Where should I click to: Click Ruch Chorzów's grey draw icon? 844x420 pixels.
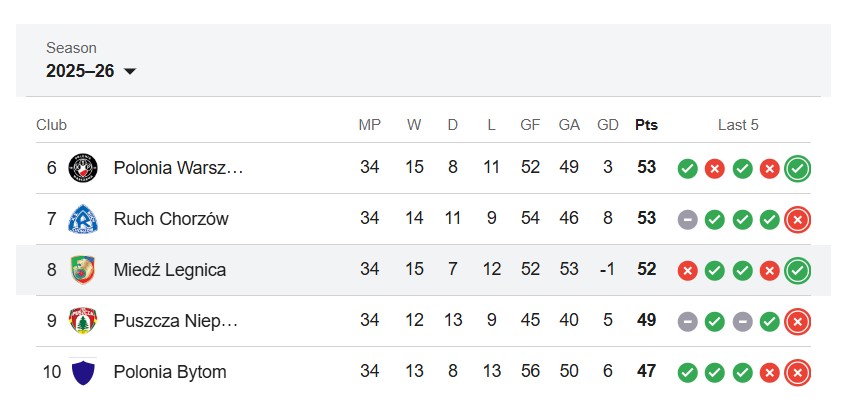click(687, 220)
